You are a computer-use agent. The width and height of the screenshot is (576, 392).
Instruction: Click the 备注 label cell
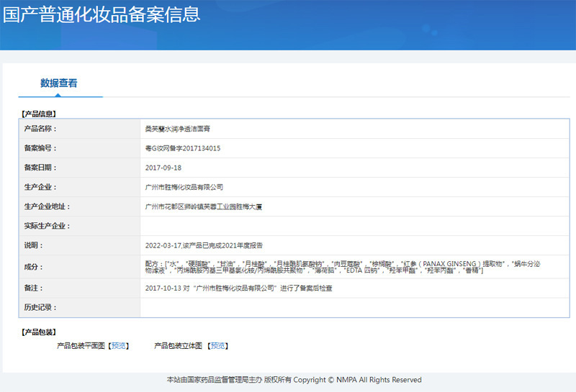(x=80, y=288)
